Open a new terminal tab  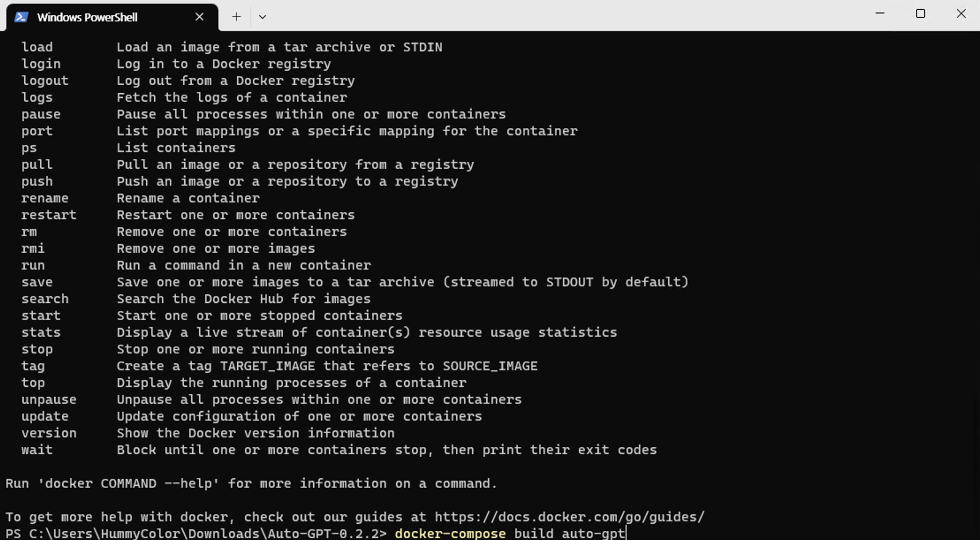[236, 17]
